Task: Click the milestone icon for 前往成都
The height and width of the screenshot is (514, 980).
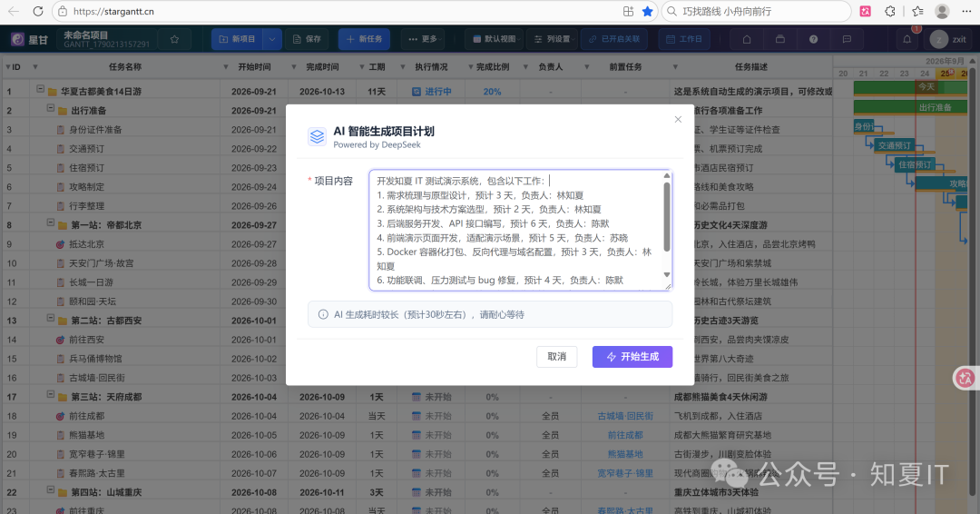Action: [x=61, y=417]
